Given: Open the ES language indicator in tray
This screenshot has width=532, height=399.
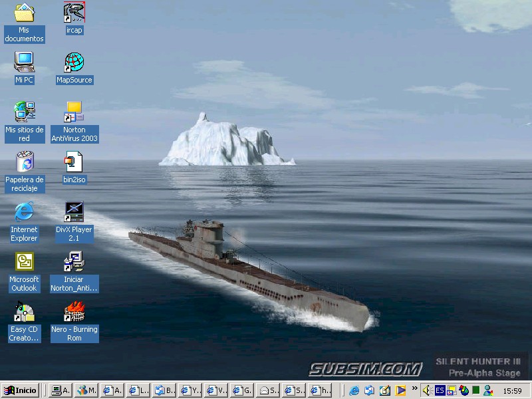Looking at the screenshot, I should point(440,390).
